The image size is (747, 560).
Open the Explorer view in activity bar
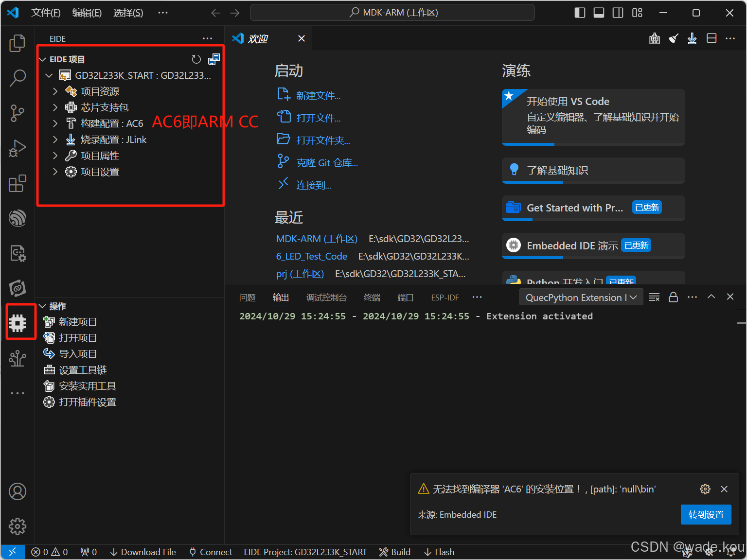tap(18, 43)
